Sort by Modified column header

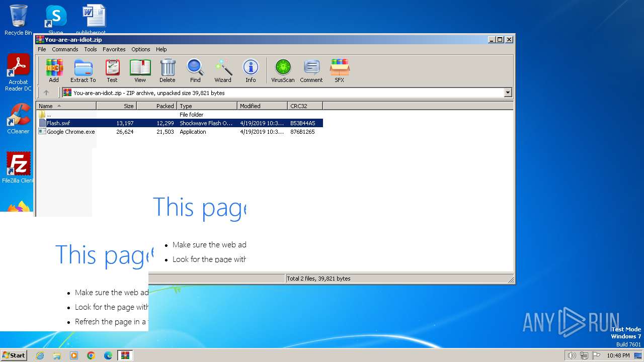262,106
